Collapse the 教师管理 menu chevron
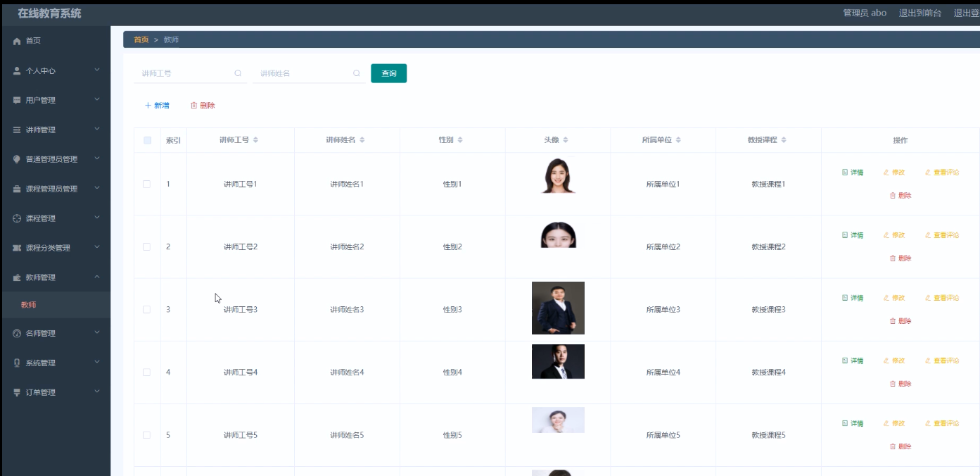This screenshot has width=980, height=476. [x=97, y=277]
